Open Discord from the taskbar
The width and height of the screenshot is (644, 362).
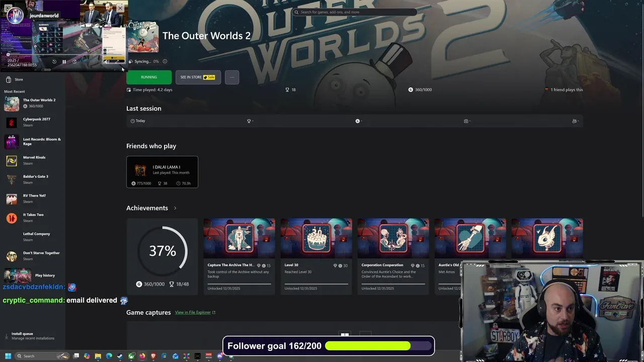pos(220,356)
